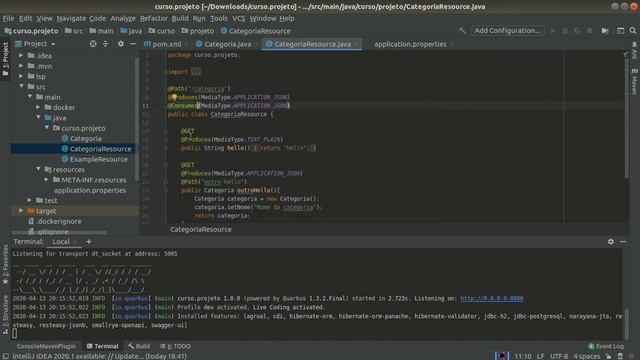Collapse the src folder
Screen dimensions: 640x360
coord(21,87)
